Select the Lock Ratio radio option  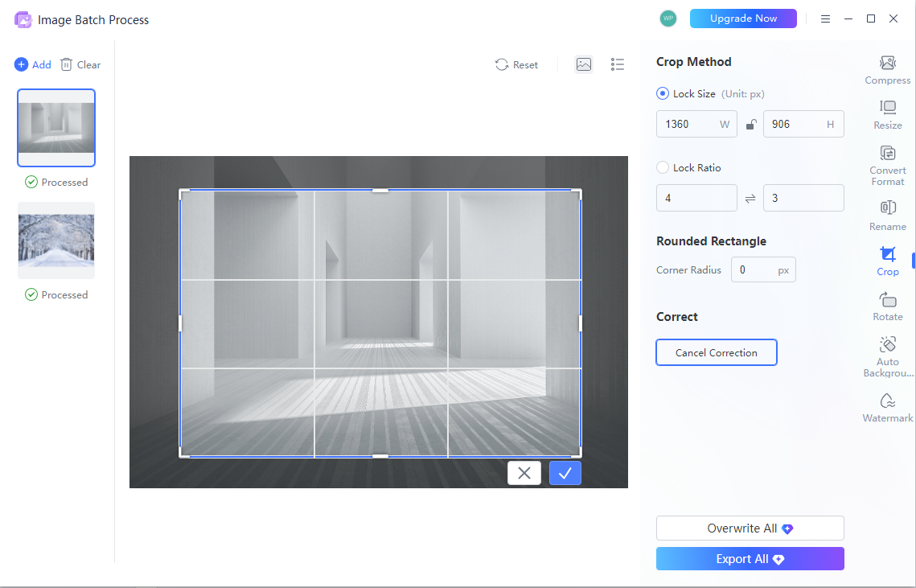point(663,168)
